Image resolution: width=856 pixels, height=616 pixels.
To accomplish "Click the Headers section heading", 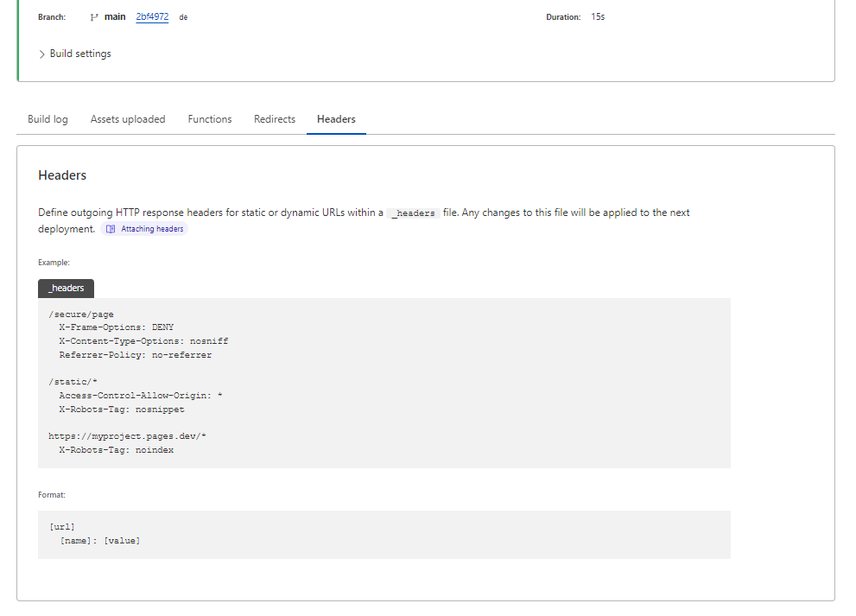I will click(61, 175).
